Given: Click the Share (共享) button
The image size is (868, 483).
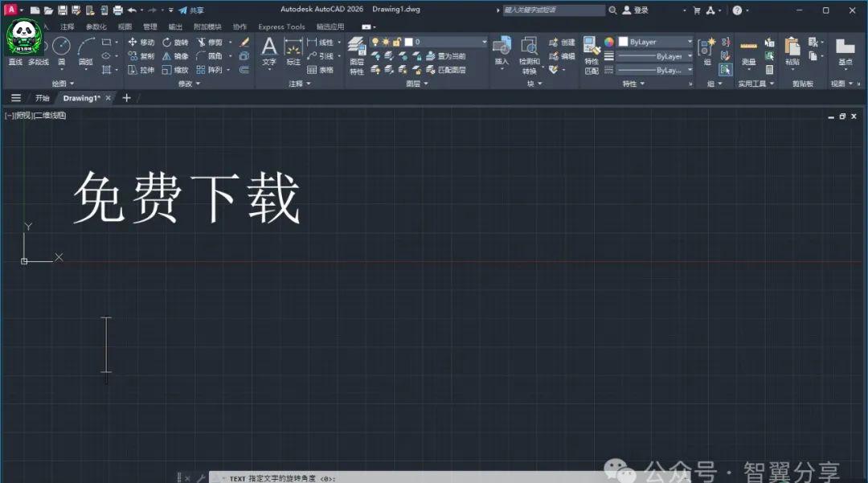Looking at the screenshot, I should click(x=191, y=10).
